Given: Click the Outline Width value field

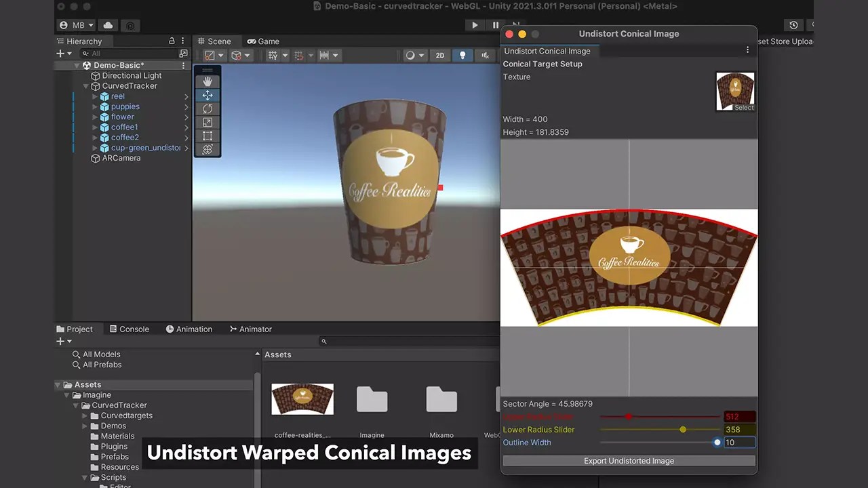Looking at the screenshot, I should pyautogui.click(x=739, y=443).
